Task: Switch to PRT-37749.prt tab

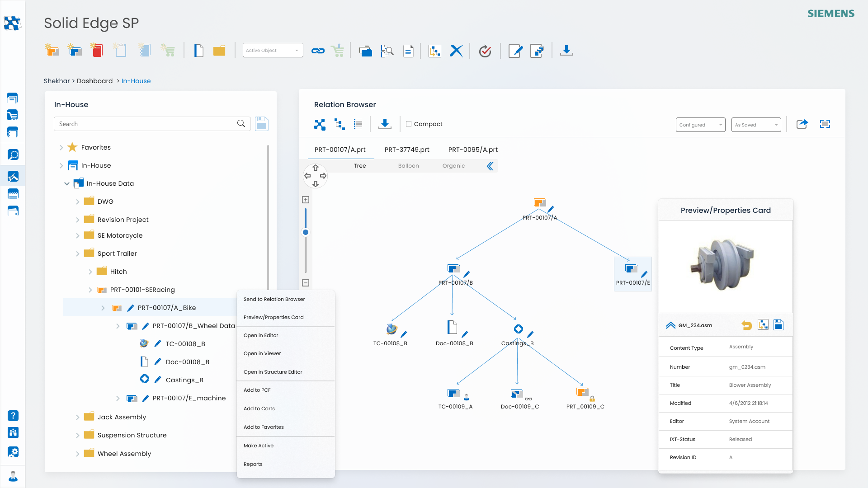Action: click(x=407, y=150)
